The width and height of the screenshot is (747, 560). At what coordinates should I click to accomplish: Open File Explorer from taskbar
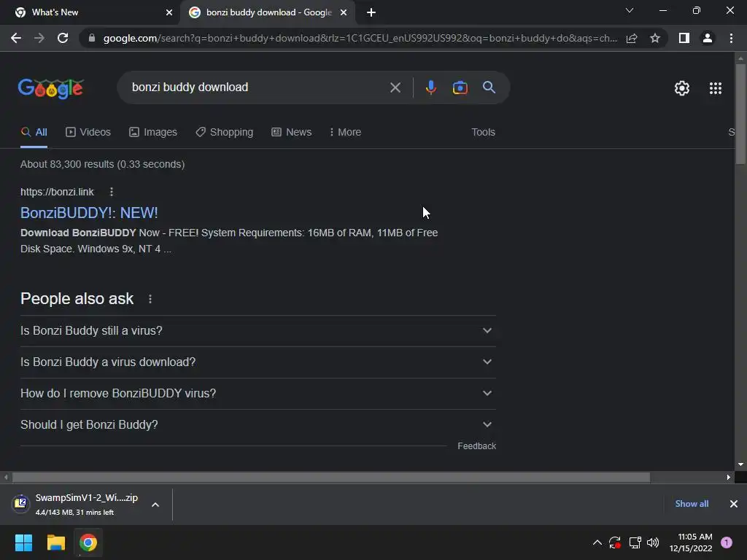(55, 542)
